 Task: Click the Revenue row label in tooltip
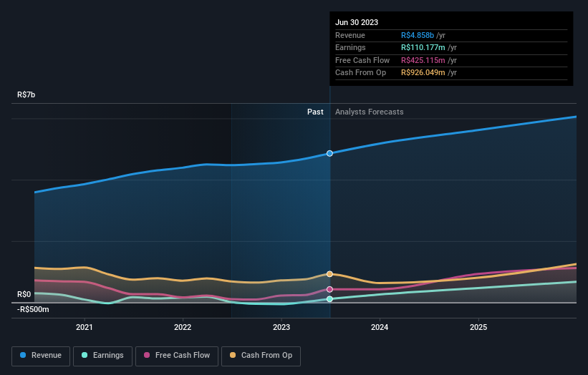(x=350, y=35)
